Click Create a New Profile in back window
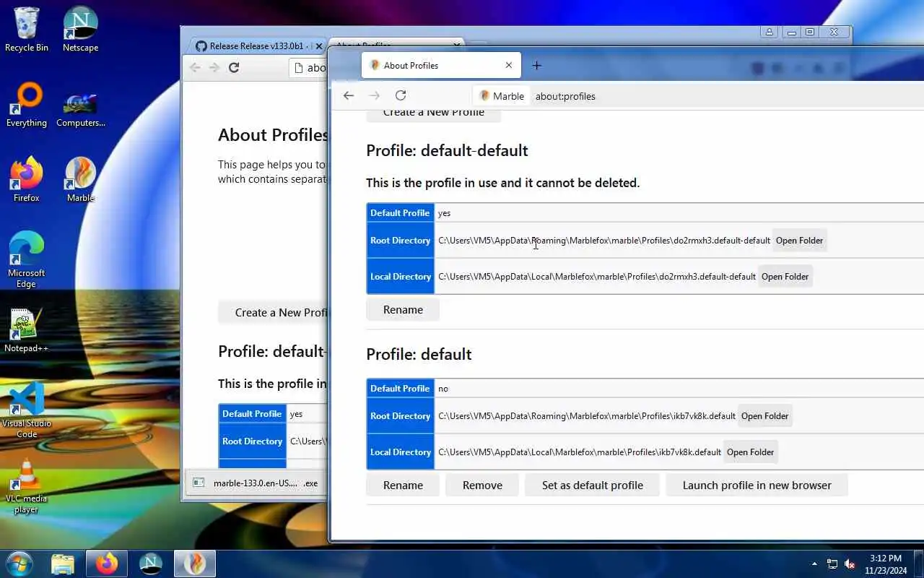This screenshot has width=924, height=578. tap(273, 313)
